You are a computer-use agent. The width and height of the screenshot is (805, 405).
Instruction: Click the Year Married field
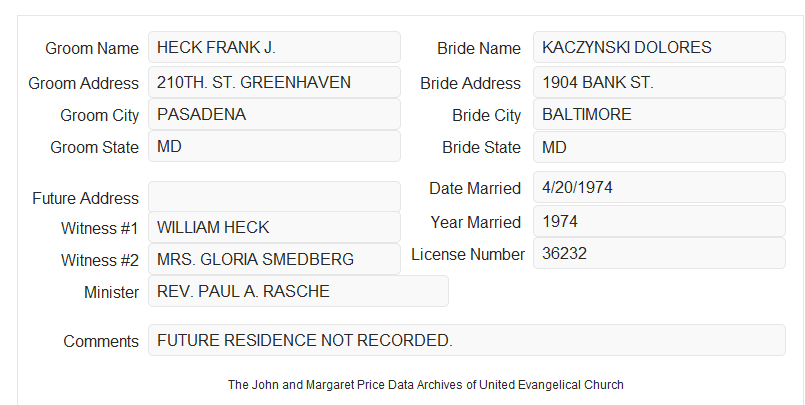pos(659,221)
